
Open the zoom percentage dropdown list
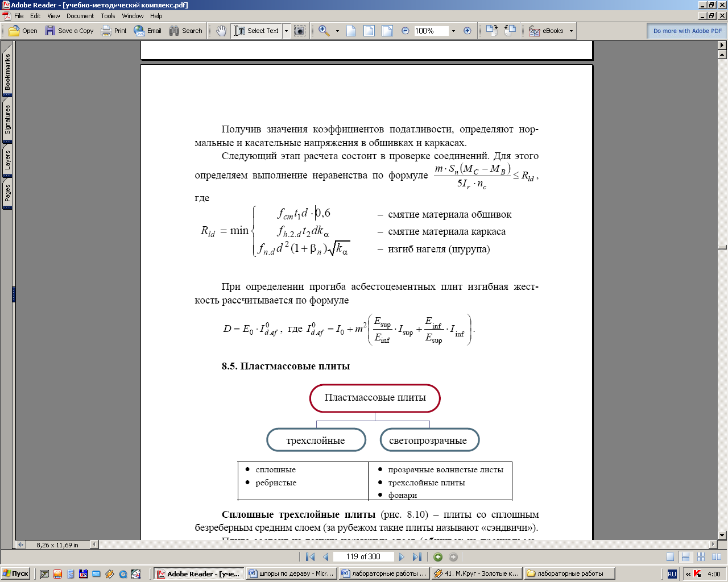453,31
